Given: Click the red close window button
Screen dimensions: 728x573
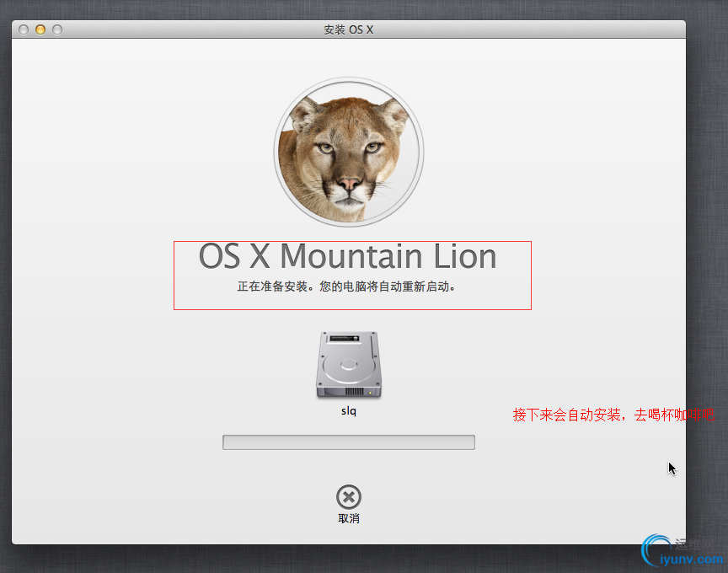Looking at the screenshot, I should tap(24, 29).
